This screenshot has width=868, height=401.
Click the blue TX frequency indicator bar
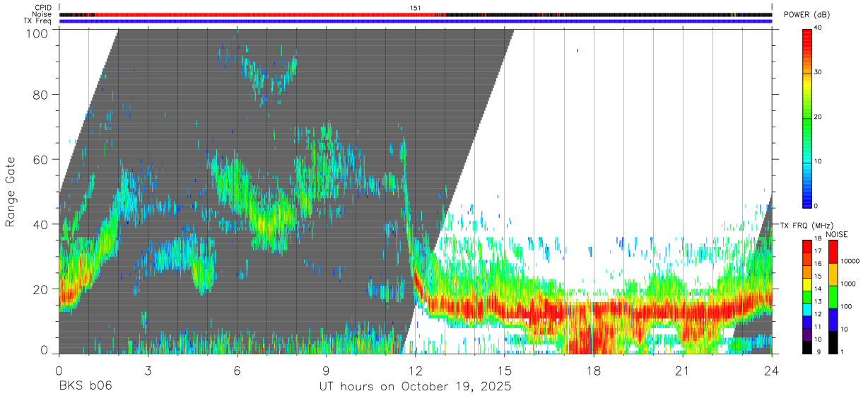(x=416, y=21)
